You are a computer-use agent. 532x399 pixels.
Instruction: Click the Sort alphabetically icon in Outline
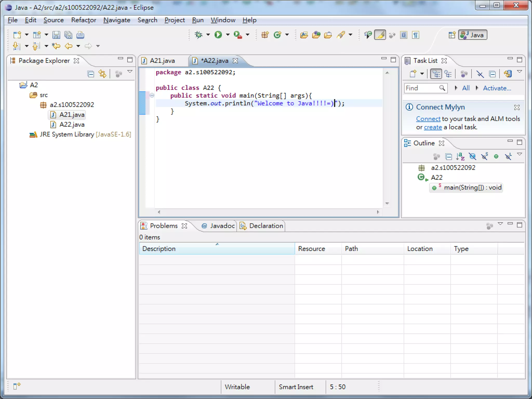point(460,156)
